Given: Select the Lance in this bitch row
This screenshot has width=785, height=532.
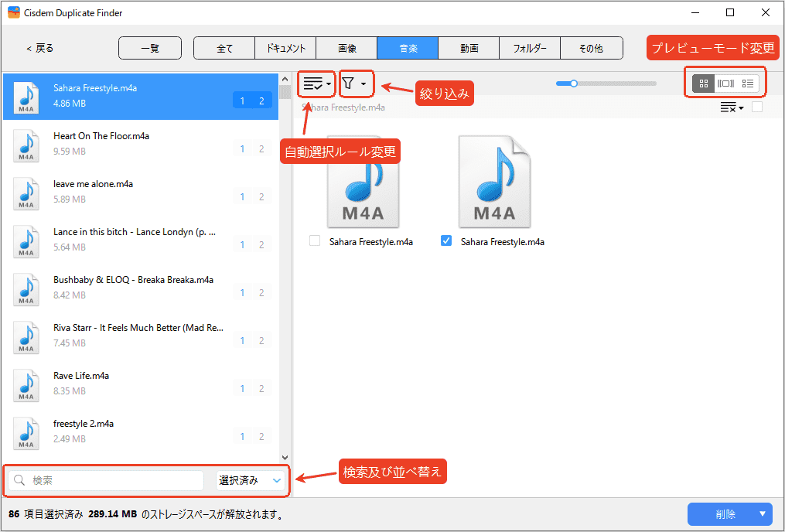Looking at the screenshot, I should [x=141, y=241].
